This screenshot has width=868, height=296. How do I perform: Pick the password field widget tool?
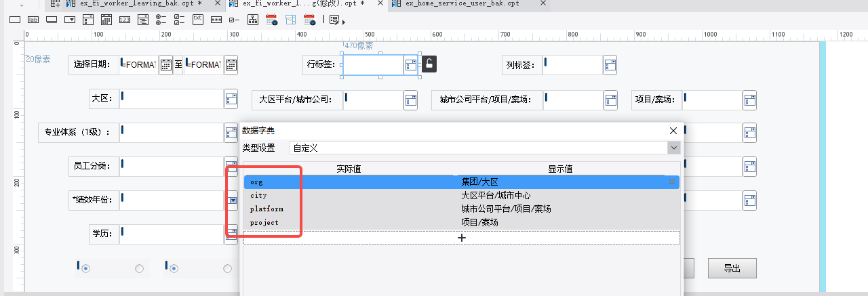click(x=216, y=20)
